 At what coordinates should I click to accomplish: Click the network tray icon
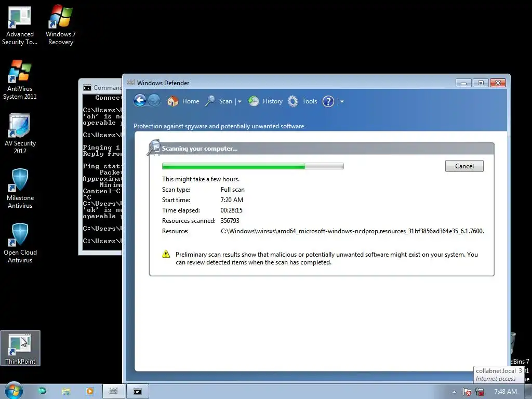point(480,392)
